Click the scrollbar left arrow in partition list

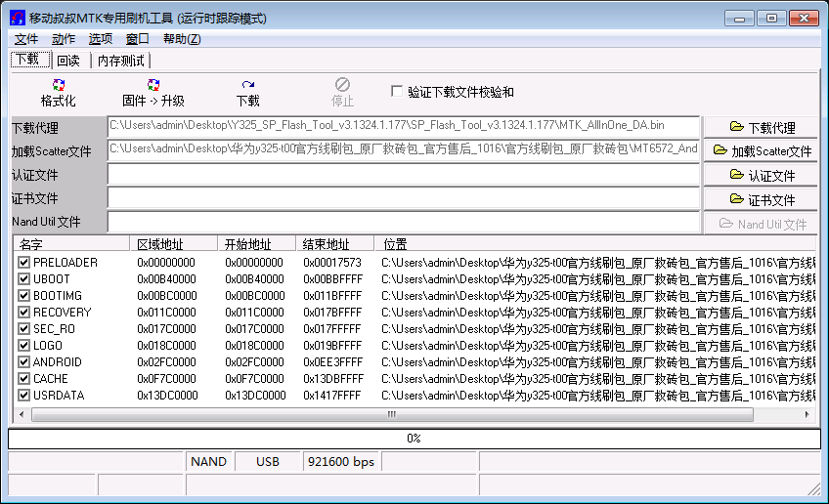(22, 415)
